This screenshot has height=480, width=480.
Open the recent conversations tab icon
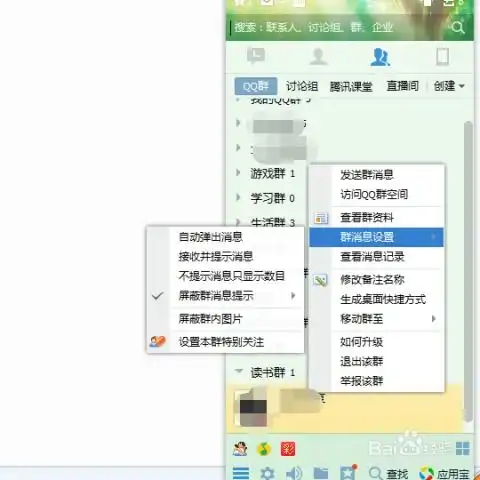256,56
